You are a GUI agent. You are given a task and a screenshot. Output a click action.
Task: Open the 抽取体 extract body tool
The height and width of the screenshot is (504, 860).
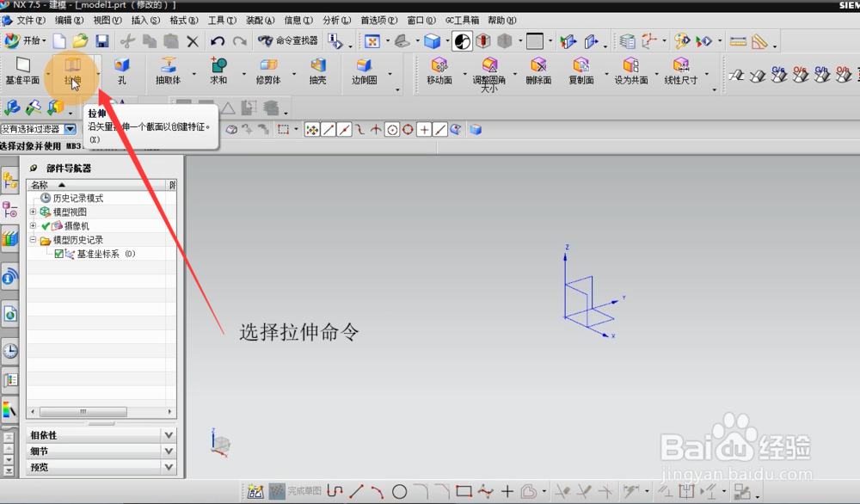click(x=168, y=71)
